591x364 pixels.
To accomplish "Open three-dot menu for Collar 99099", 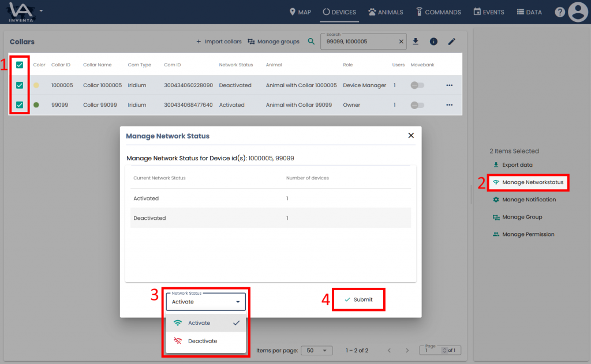I will [x=449, y=105].
